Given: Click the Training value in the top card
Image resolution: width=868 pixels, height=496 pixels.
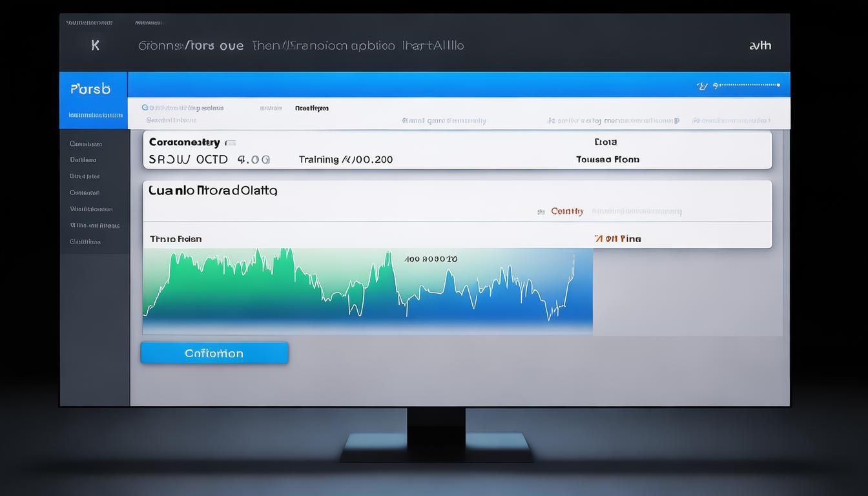Looking at the screenshot, I should pyautogui.click(x=346, y=160).
